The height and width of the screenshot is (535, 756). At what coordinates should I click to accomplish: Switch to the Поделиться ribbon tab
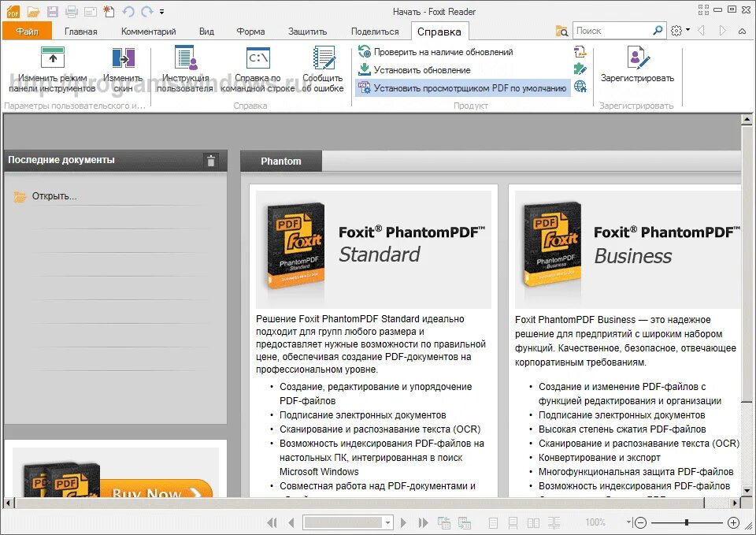[375, 32]
